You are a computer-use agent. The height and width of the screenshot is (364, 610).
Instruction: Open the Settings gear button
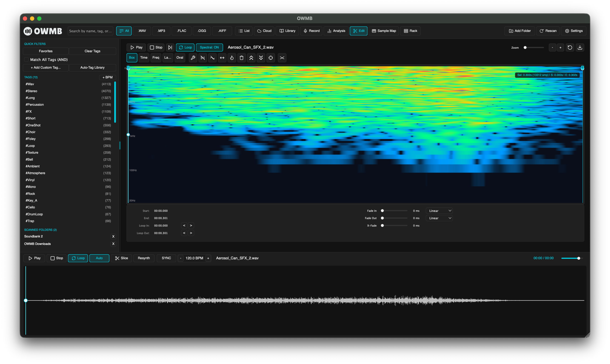click(574, 31)
